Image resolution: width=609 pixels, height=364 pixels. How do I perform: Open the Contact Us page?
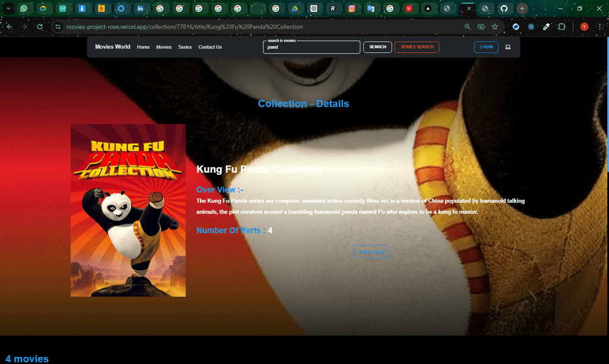pos(210,47)
